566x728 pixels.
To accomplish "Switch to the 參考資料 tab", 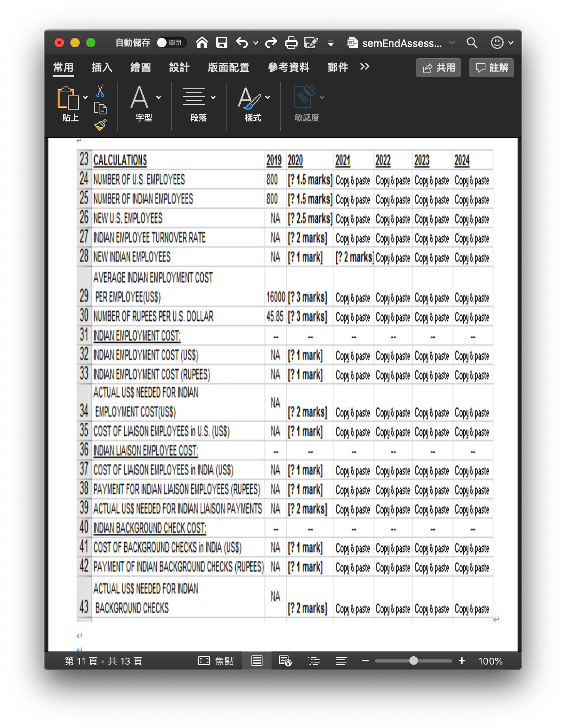I will 289,68.
